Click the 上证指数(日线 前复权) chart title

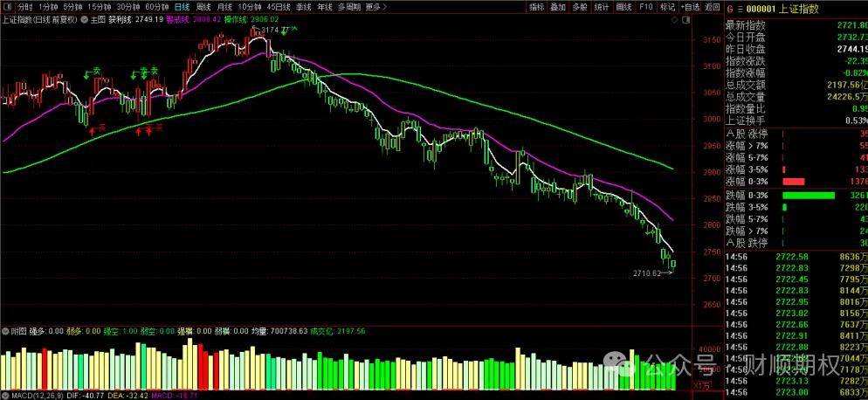[39, 19]
